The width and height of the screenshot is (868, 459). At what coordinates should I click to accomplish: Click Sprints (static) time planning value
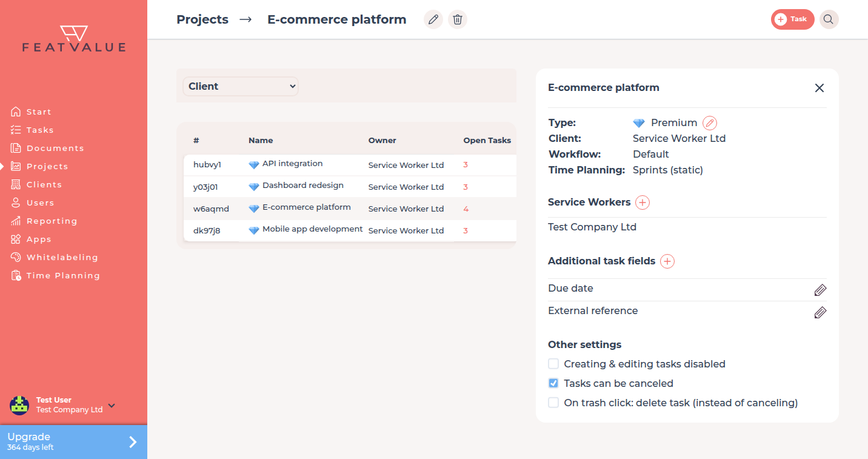(668, 170)
